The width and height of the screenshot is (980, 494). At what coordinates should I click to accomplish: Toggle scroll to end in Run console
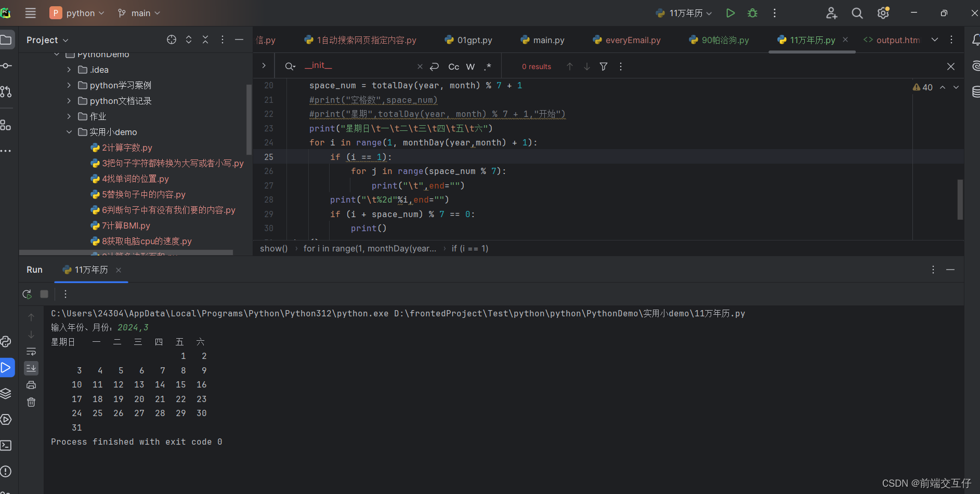click(31, 368)
